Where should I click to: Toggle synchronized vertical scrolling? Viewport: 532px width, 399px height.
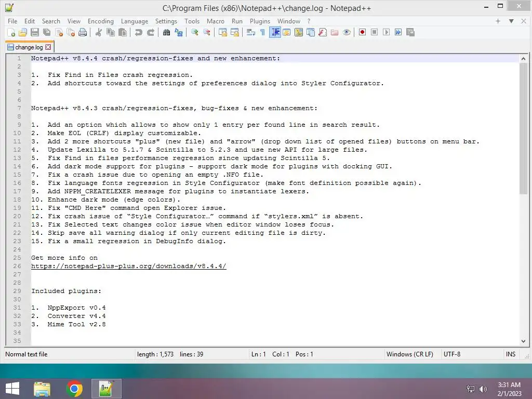(x=222, y=32)
